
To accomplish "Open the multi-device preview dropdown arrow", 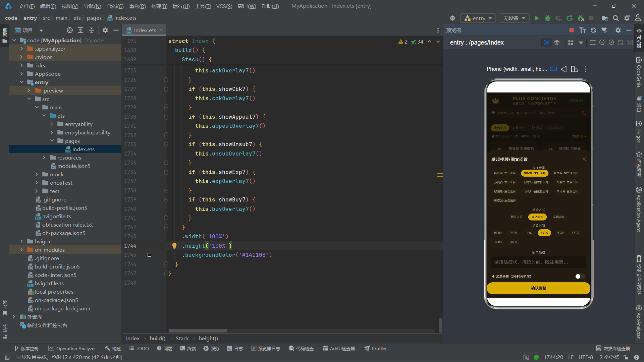I will [x=581, y=43].
